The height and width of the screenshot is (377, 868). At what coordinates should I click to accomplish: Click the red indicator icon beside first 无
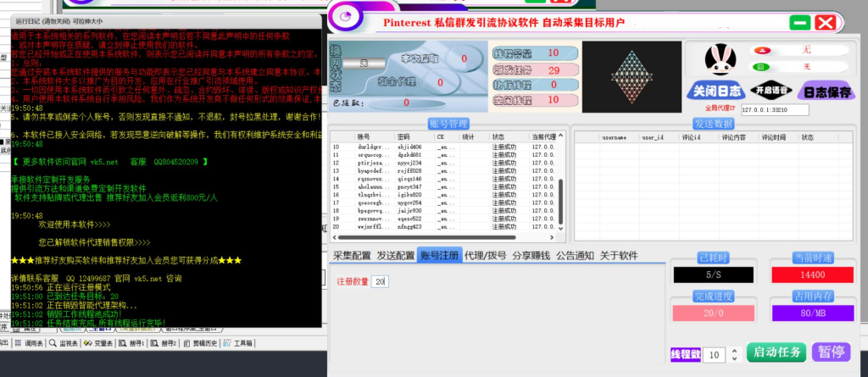(762, 50)
